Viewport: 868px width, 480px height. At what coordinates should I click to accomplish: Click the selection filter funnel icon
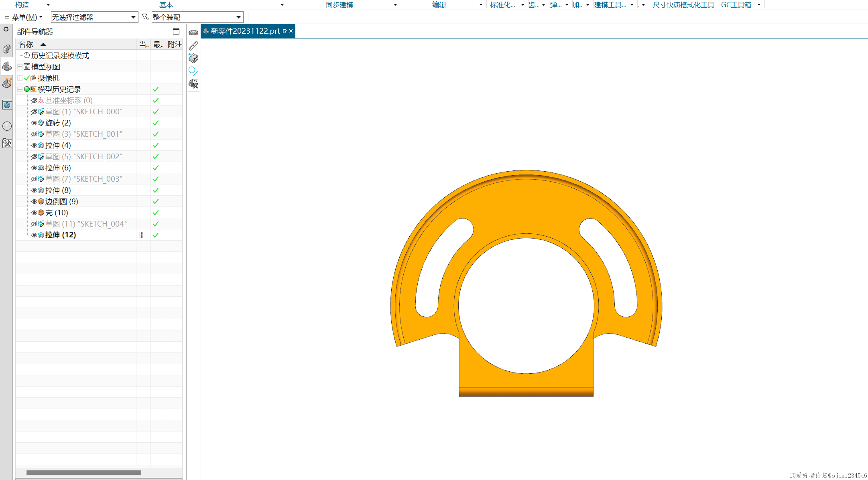(x=145, y=17)
